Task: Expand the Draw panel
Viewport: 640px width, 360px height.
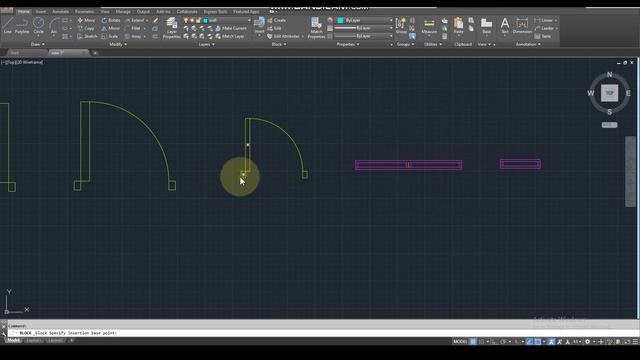Action: click(38, 44)
